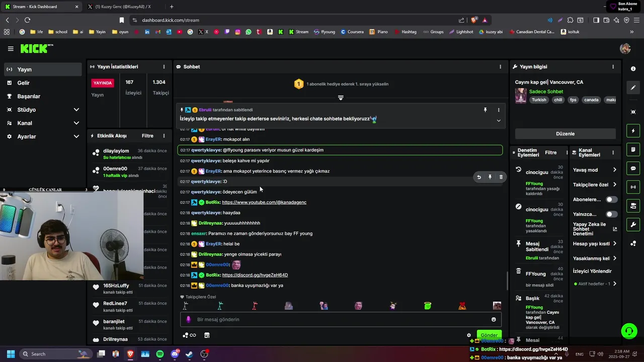Screen dimensions: 644x362
Task: Click info icon at top of right sidebar
Action: coord(633,68)
